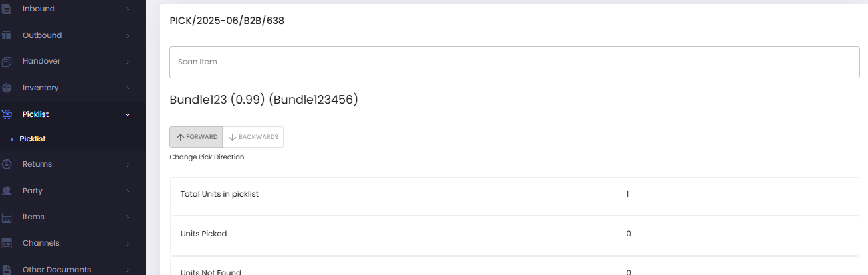Focus the Scan Item input field
This screenshot has width=868, height=275.
[514, 62]
